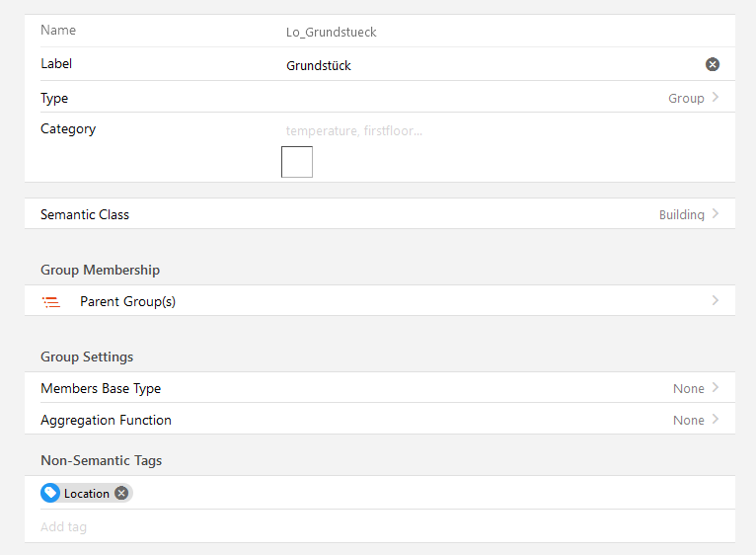This screenshot has width=756, height=555.
Task: Select the Members Base Type None value
Action: (688, 389)
